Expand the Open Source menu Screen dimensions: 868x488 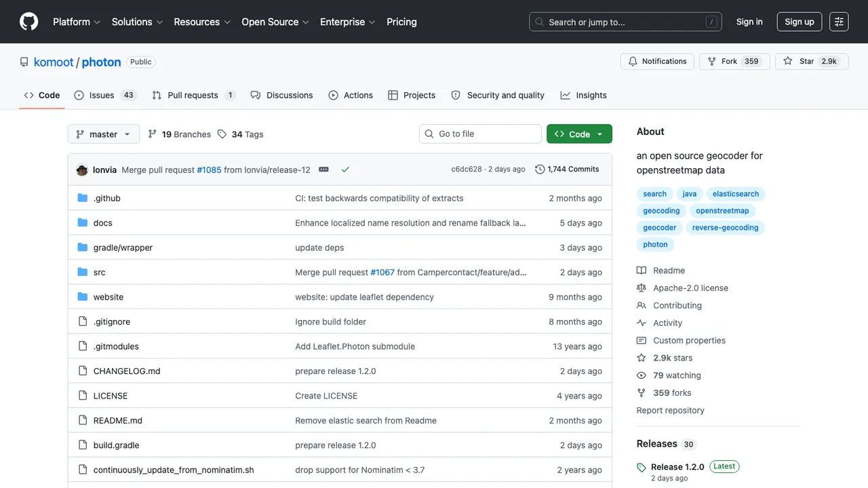275,22
